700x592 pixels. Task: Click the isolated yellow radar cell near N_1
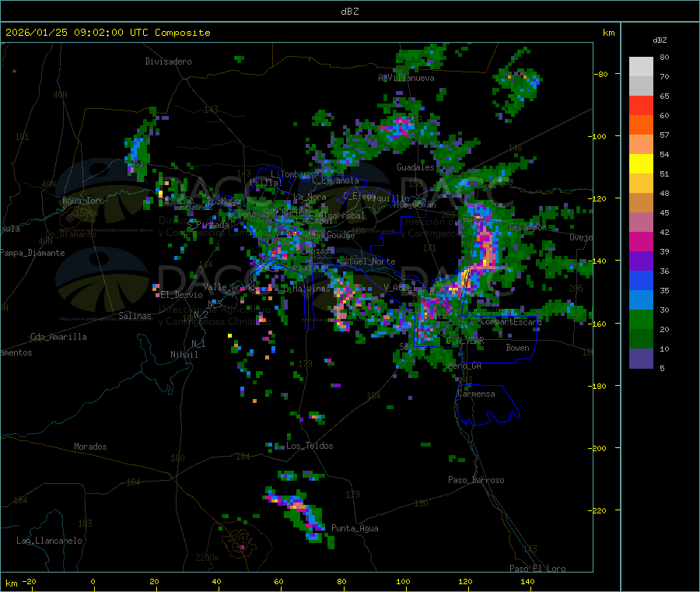pyautogui.click(x=230, y=335)
